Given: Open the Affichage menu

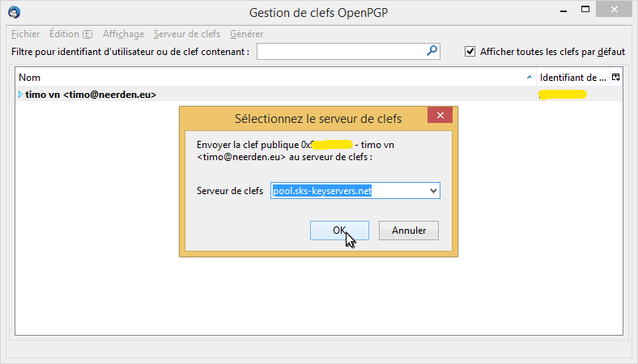Looking at the screenshot, I should (124, 34).
